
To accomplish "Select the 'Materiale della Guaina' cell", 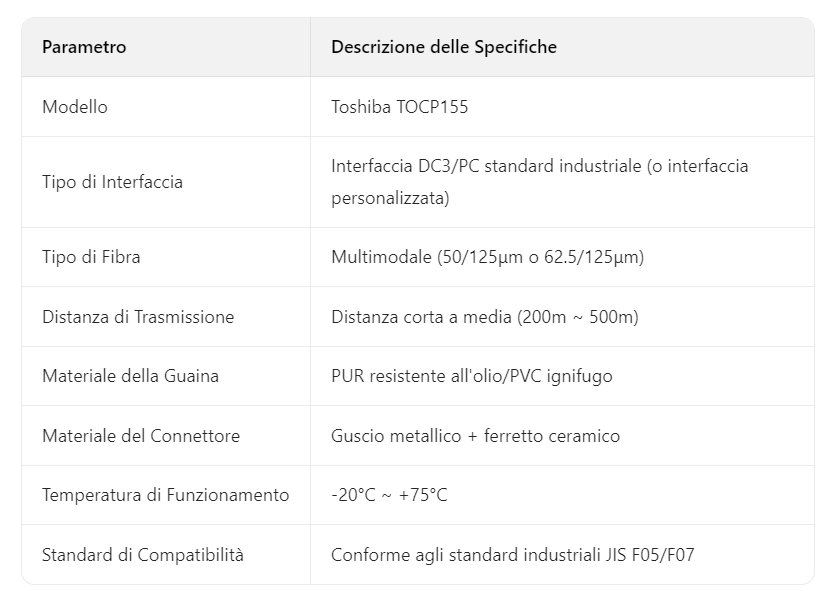I will (130, 376).
